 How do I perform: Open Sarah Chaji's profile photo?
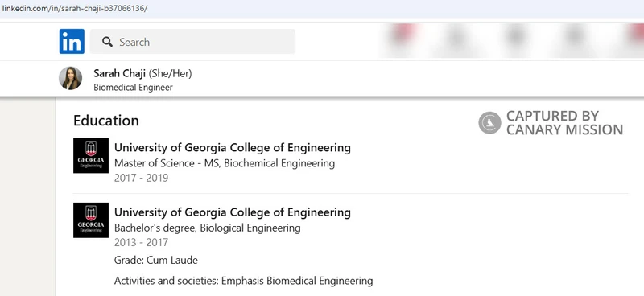70,78
